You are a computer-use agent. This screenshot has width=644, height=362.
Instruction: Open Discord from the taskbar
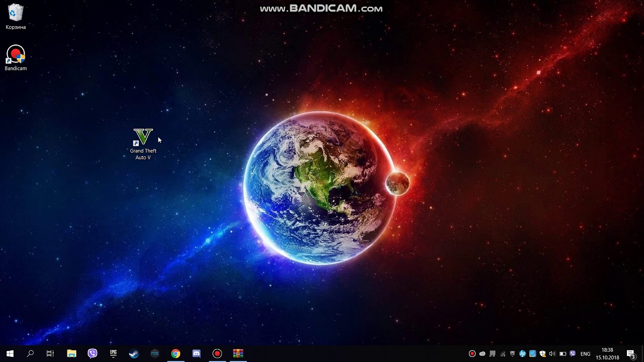[x=196, y=353]
